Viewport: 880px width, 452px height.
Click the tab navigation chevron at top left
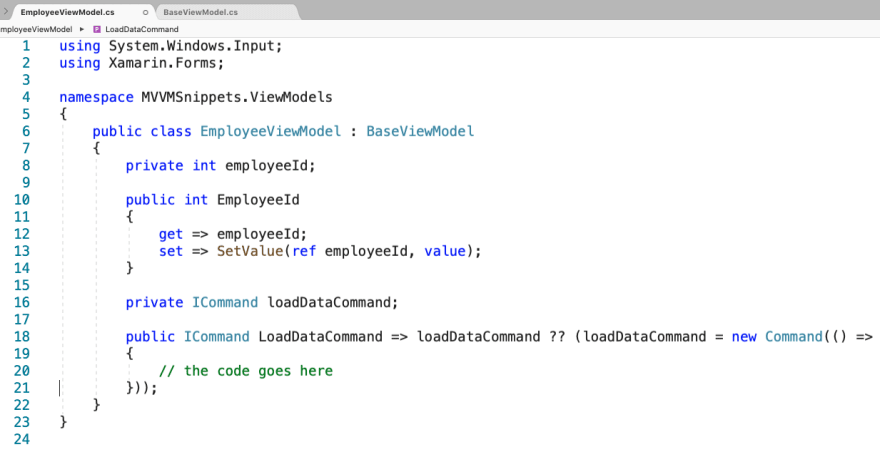coord(6,11)
